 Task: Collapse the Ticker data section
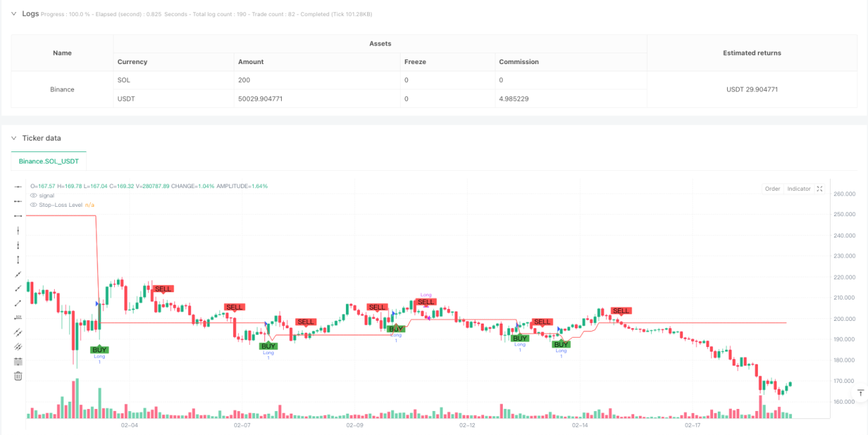(14, 138)
